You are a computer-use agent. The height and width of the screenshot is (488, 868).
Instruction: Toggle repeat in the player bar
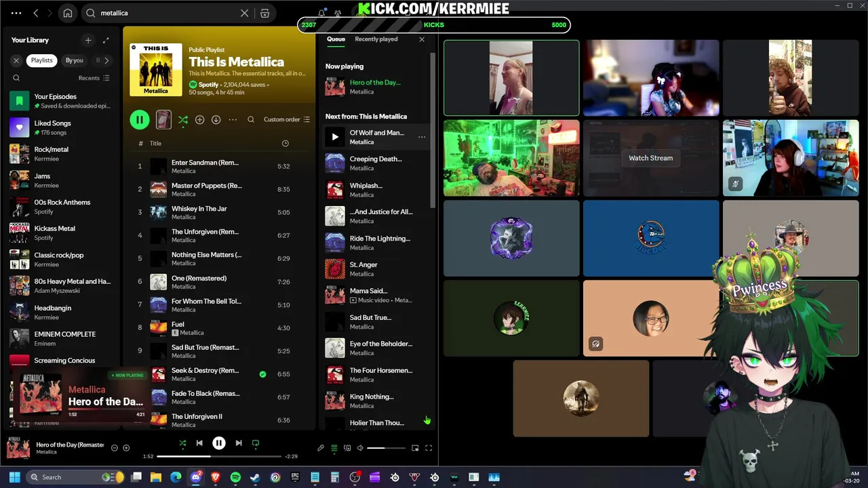coord(256,443)
